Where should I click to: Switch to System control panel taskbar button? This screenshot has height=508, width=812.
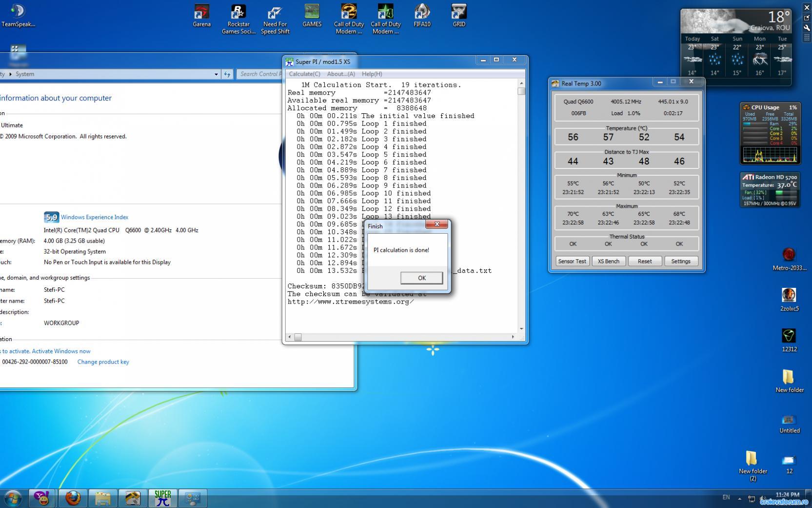[x=192, y=498]
